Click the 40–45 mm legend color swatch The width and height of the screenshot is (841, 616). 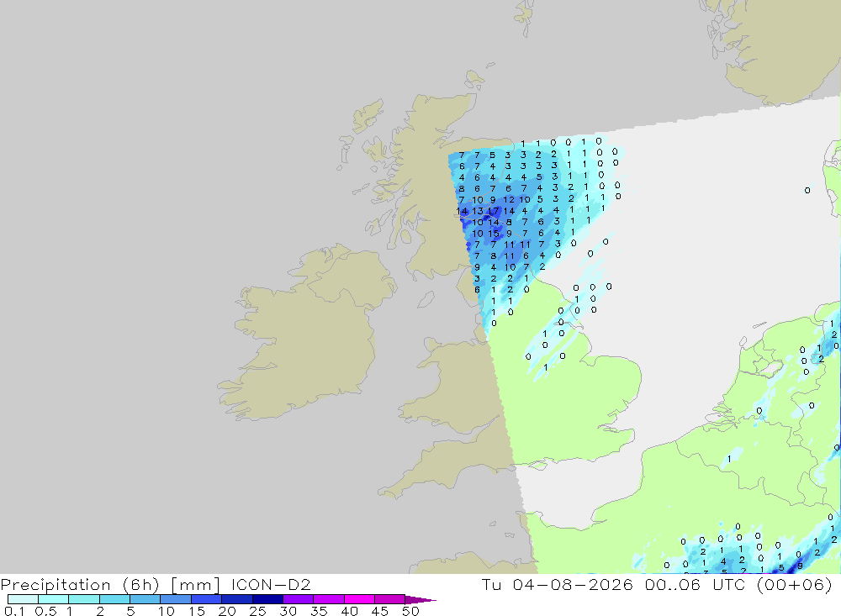pos(359,599)
